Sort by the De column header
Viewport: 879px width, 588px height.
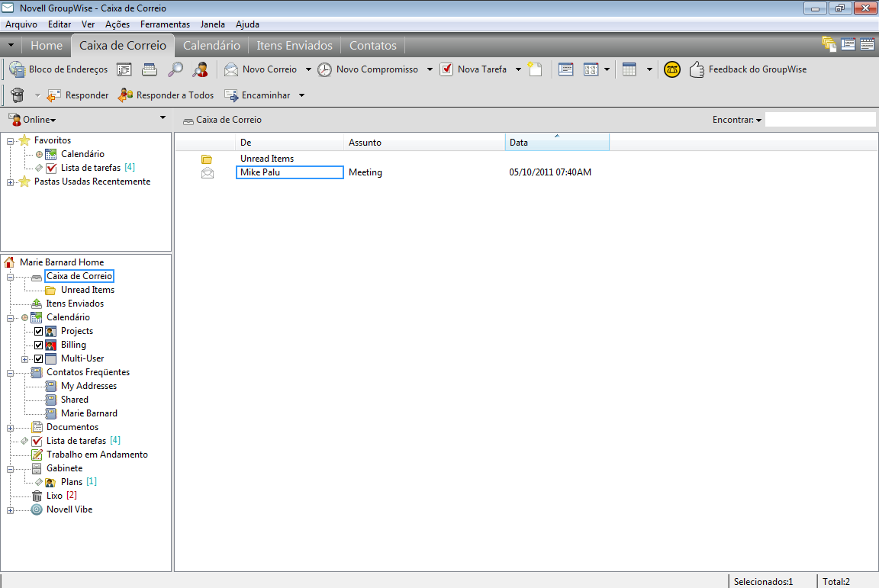(290, 143)
